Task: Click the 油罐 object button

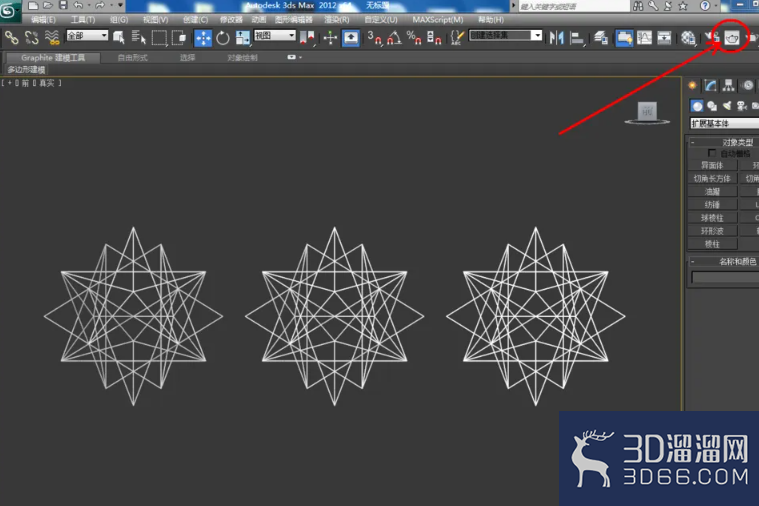Action: (x=712, y=192)
